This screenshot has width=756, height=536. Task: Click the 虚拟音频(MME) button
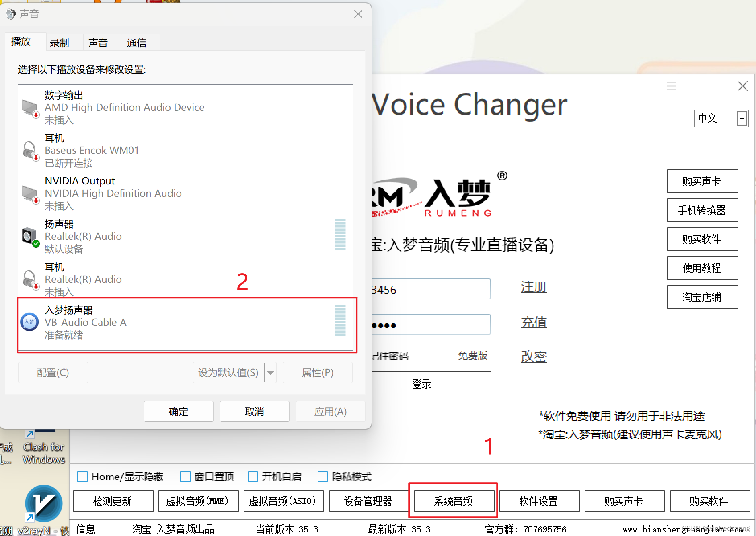(x=199, y=501)
